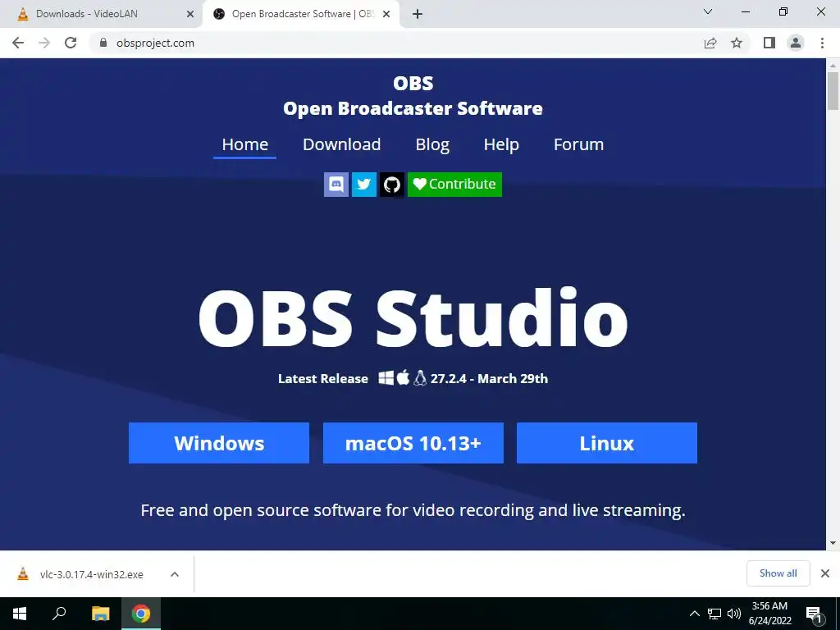Click the green Contribute button
Screen dimensions: 840x630
point(454,185)
